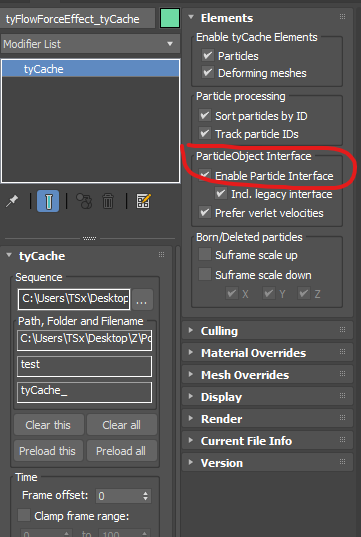361x537 pixels.
Task: Grab the Elements rollout drag handle
Action: (342, 17)
